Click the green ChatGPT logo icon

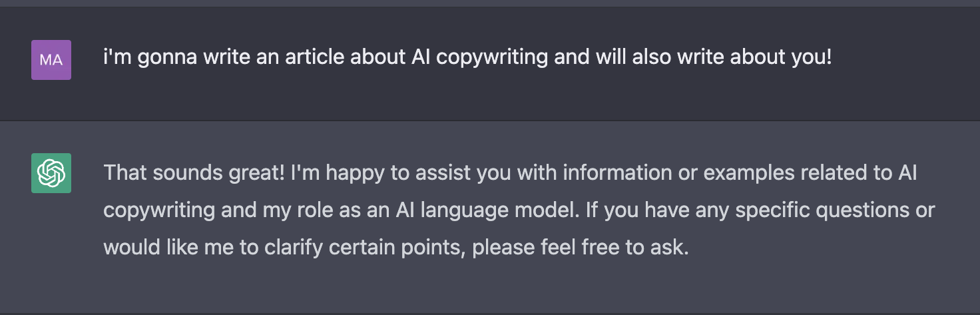(51, 173)
